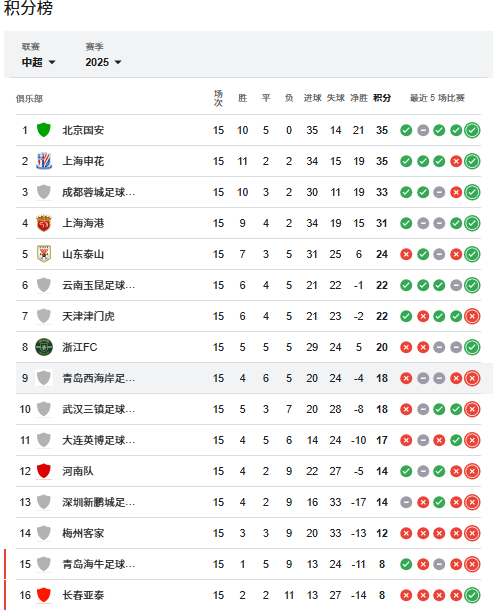
Task: Open the 梅州客家 team link
Action: (83, 533)
